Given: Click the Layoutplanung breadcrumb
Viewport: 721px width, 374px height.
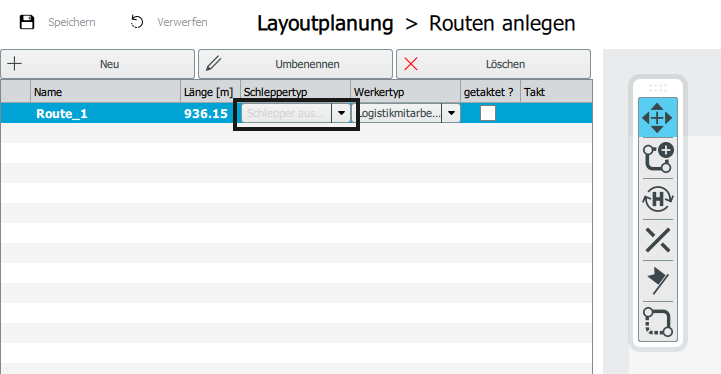Looking at the screenshot, I should tap(325, 24).
